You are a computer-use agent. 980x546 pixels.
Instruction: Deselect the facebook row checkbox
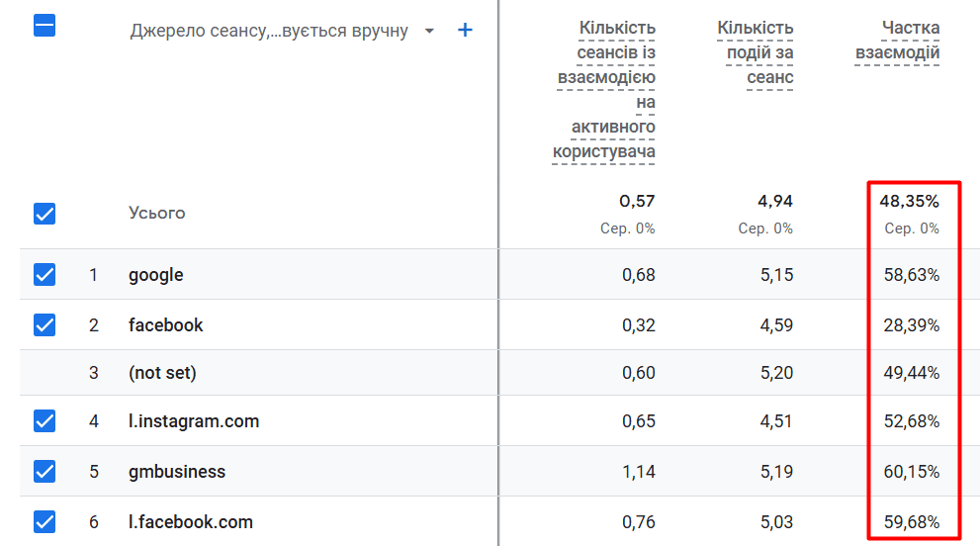(x=45, y=324)
